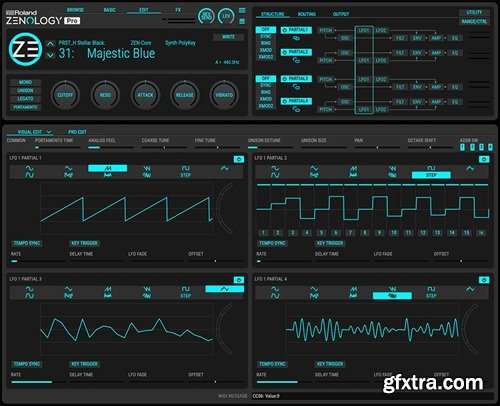Click link icon below PARTIAL 2
This screenshot has height=406, width=500.
tap(296, 60)
